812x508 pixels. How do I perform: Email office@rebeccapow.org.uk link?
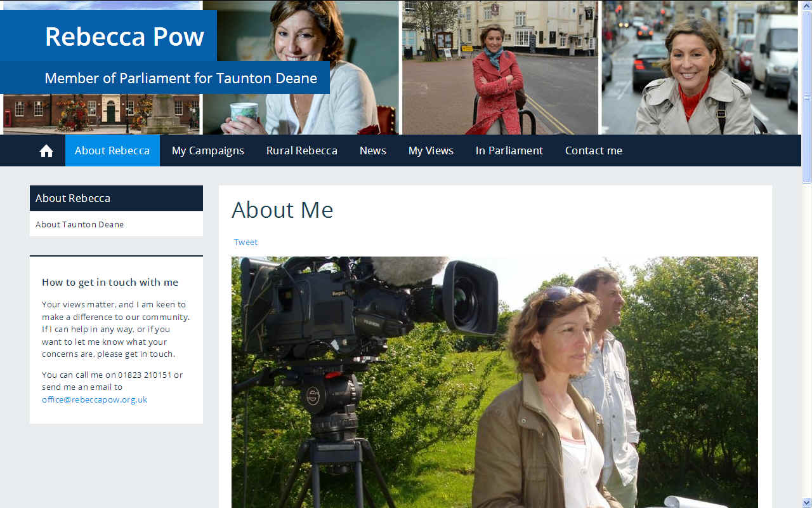click(95, 399)
